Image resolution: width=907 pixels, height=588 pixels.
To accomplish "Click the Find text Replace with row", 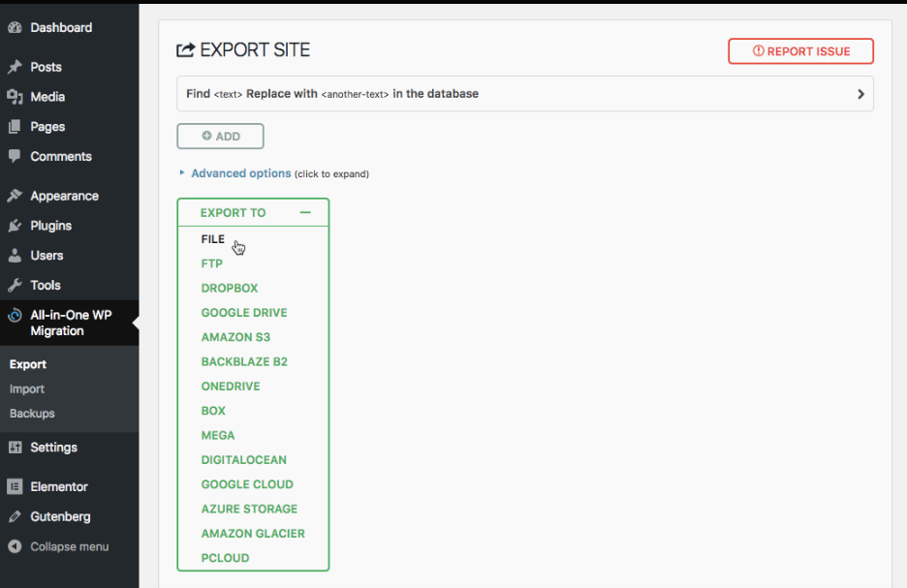I will [525, 94].
